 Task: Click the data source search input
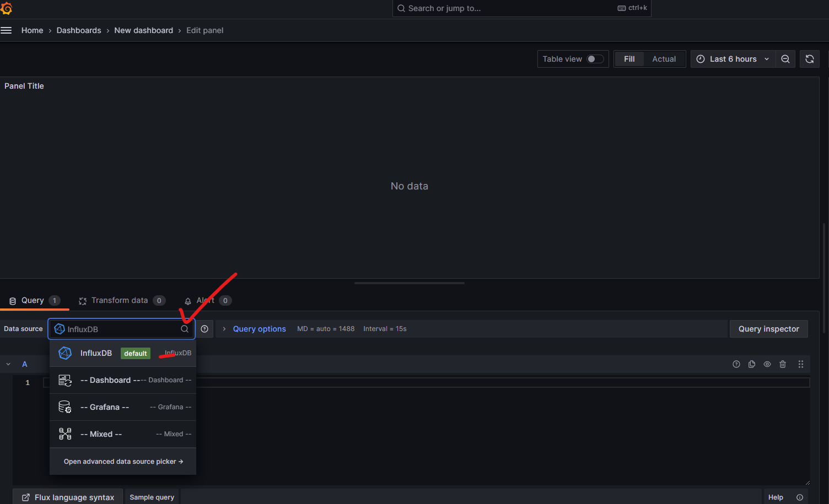tap(121, 329)
